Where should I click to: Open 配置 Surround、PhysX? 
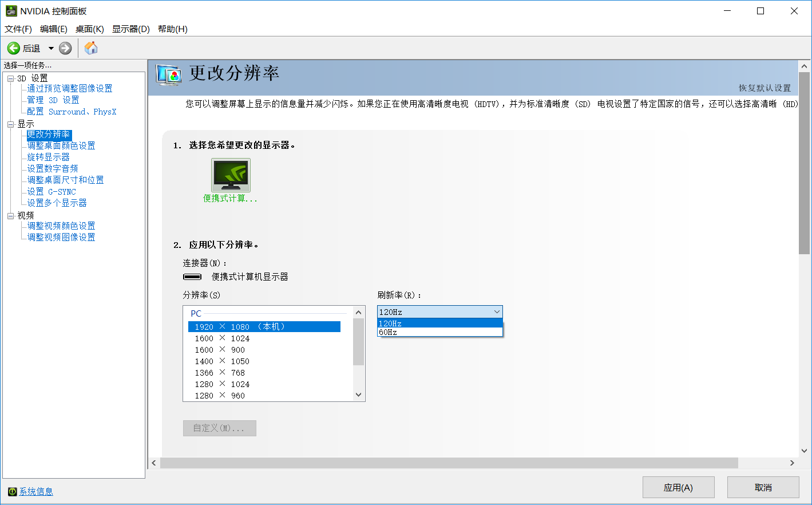click(x=72, y=112)
